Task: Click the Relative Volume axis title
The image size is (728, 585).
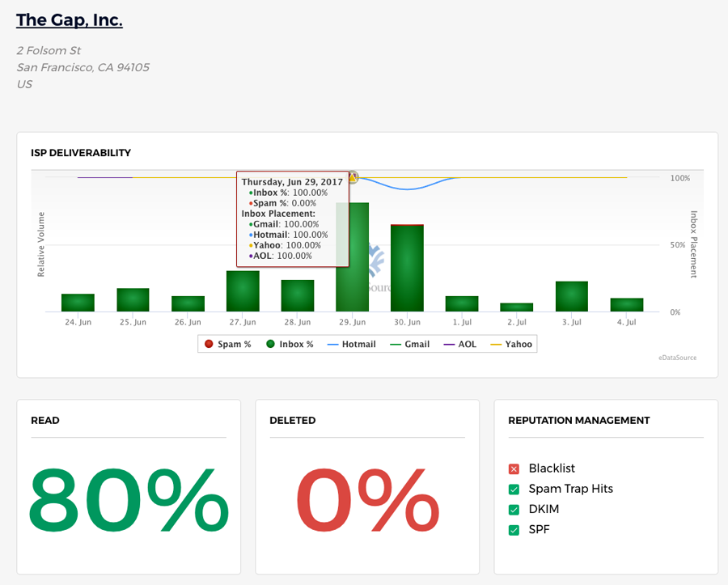Action: (41, 244)
